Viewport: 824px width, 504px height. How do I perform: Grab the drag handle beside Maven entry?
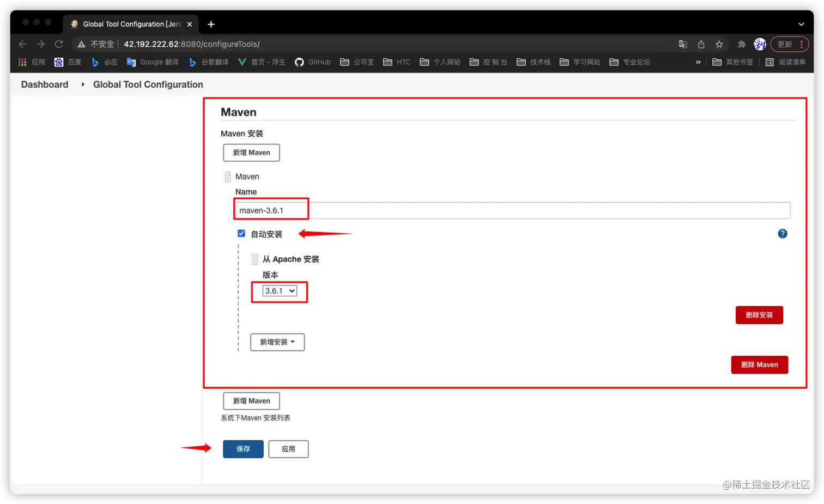[228, 177]
